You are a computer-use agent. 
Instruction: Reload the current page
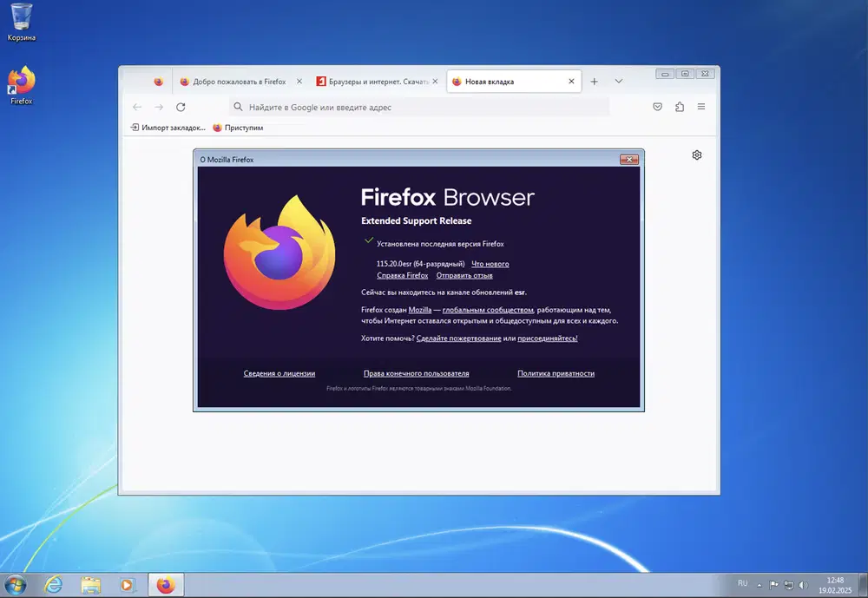click(x=181, y=107)
